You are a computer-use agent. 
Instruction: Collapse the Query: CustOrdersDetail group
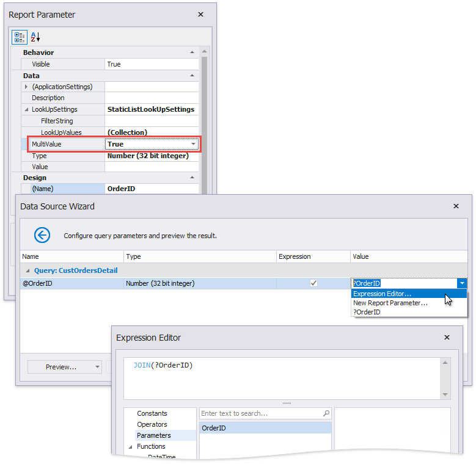(26, 270)
